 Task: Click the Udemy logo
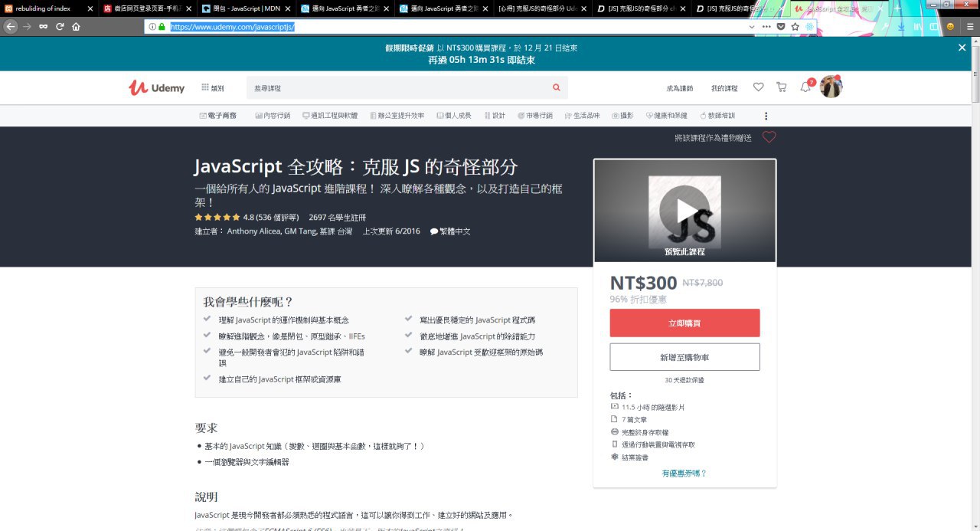click(x=156, y=87)
